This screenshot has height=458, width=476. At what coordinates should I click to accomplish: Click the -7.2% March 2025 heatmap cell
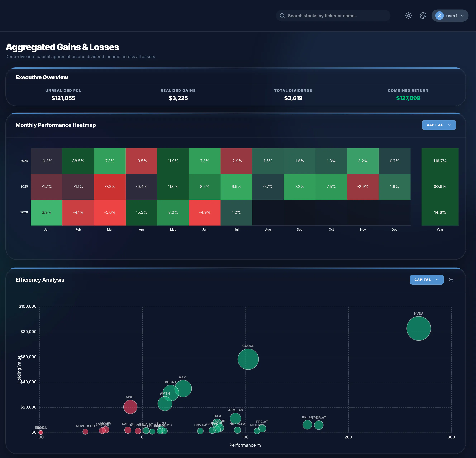[x=110, y=187]
